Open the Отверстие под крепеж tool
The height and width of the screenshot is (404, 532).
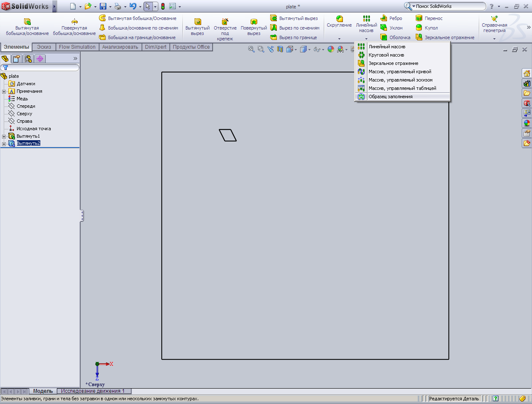pyautogui.click(x=225, y=29)
